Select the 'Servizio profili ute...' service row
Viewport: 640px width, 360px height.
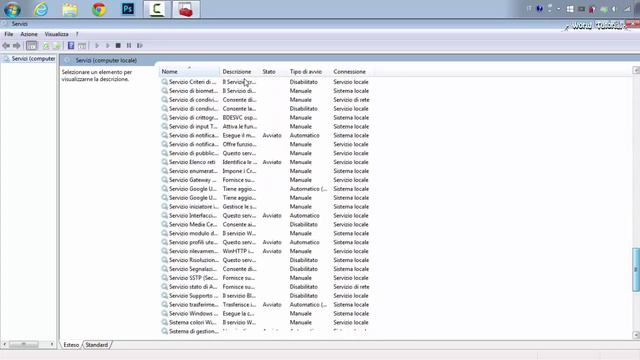[265, 242]
